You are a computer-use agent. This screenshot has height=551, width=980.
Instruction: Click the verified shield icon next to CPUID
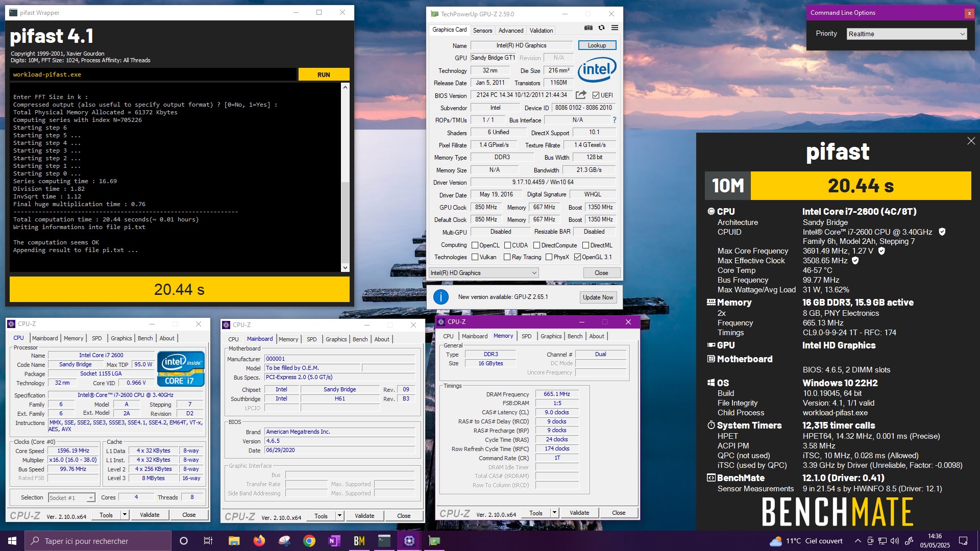[x=942, y=232]
